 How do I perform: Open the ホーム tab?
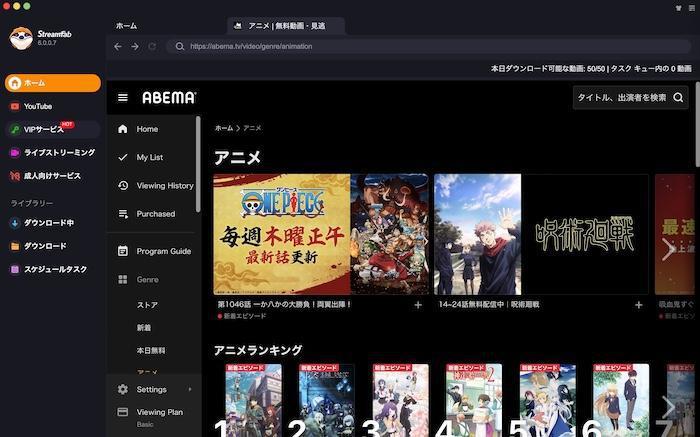point(126,26)
